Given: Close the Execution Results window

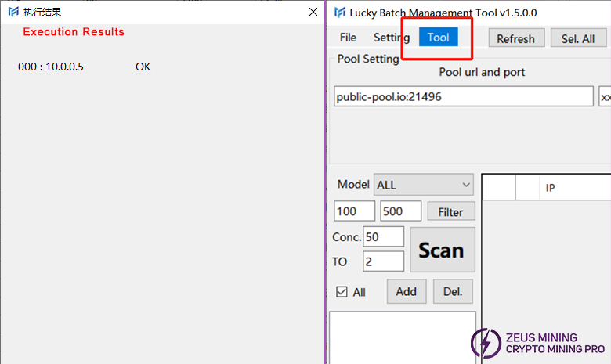Looking at the screenshot, I should point(313,13).
